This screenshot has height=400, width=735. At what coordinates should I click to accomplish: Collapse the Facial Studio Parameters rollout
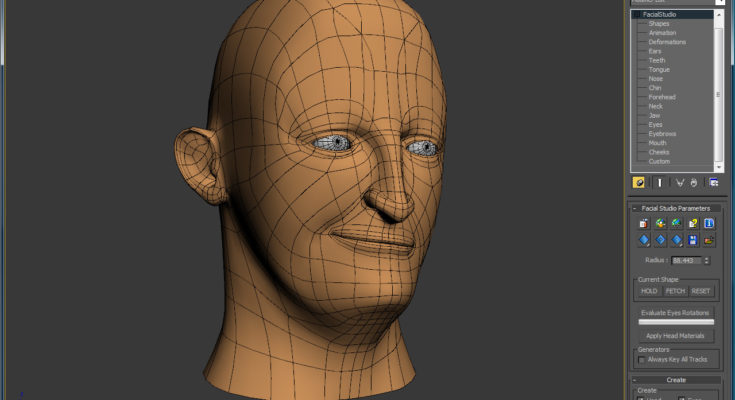tap(635, 208)
